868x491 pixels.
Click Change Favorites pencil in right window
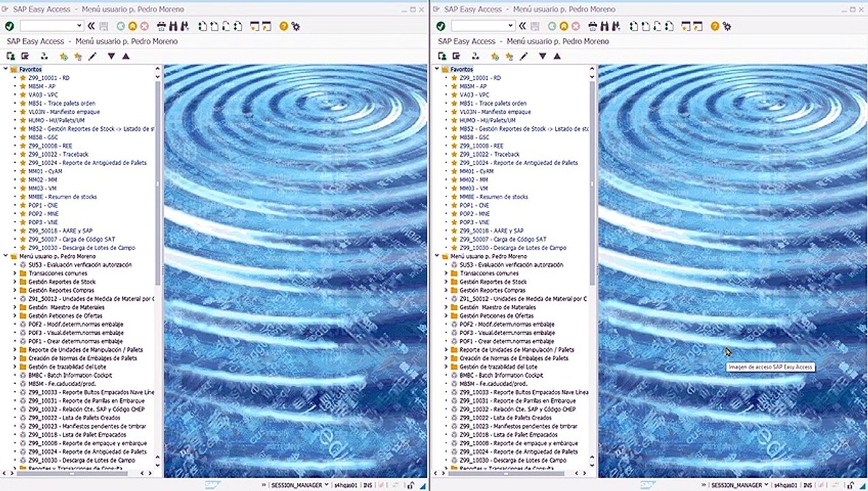point(523,56)
